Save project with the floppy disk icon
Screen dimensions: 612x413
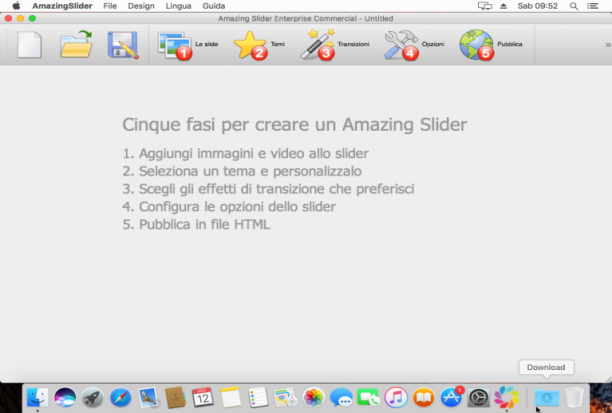coord(123,45)
